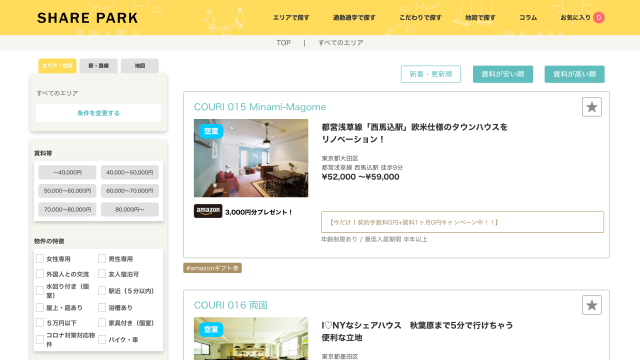The width and height of the screenshot is (640, 360).
Task: Open the こだわりで探す menu
Action: (x=420, y=18)
